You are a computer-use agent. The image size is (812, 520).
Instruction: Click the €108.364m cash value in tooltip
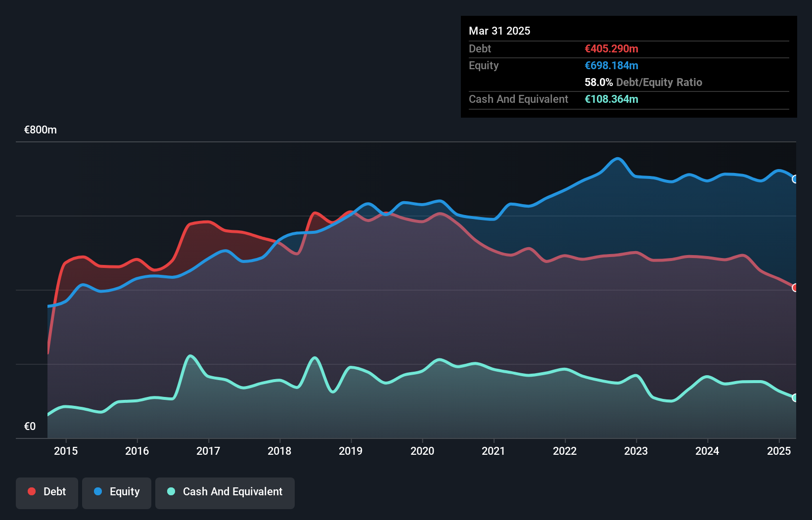(x=611, y=99)
